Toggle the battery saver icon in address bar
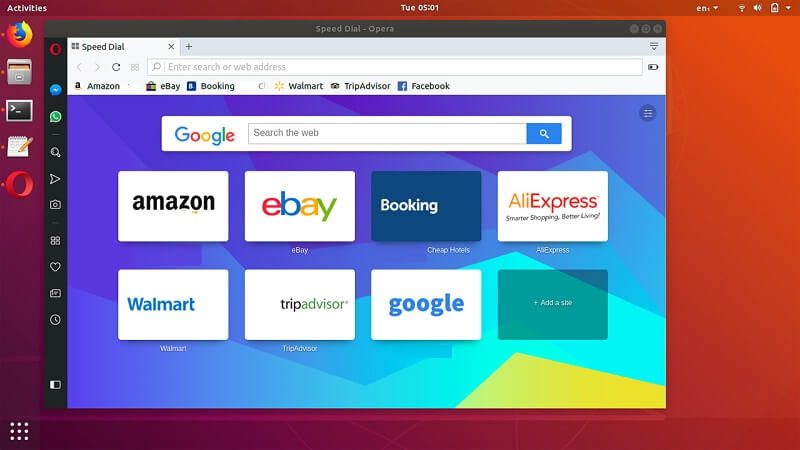This screenshot has width=800, height=450. click(653, 67)
